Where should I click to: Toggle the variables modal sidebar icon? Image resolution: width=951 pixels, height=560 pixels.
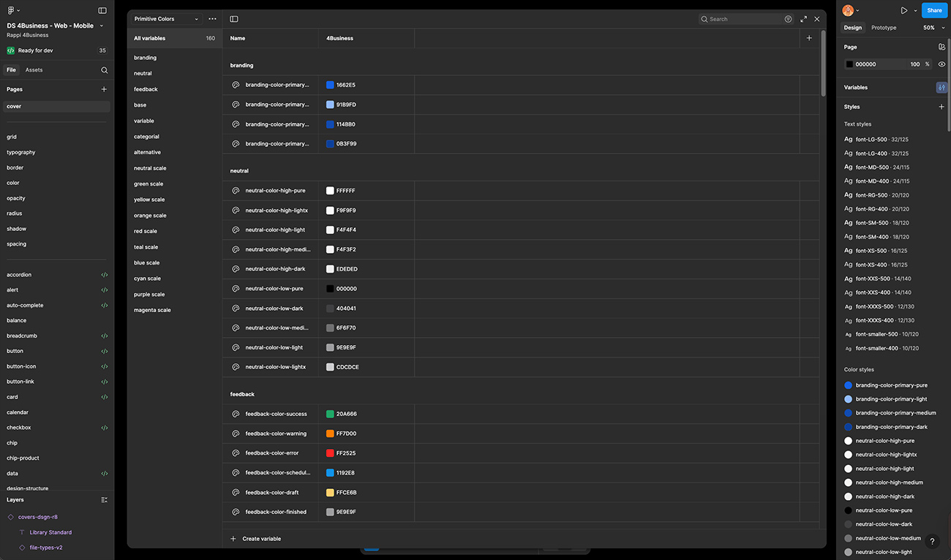(x=234, y=19)
